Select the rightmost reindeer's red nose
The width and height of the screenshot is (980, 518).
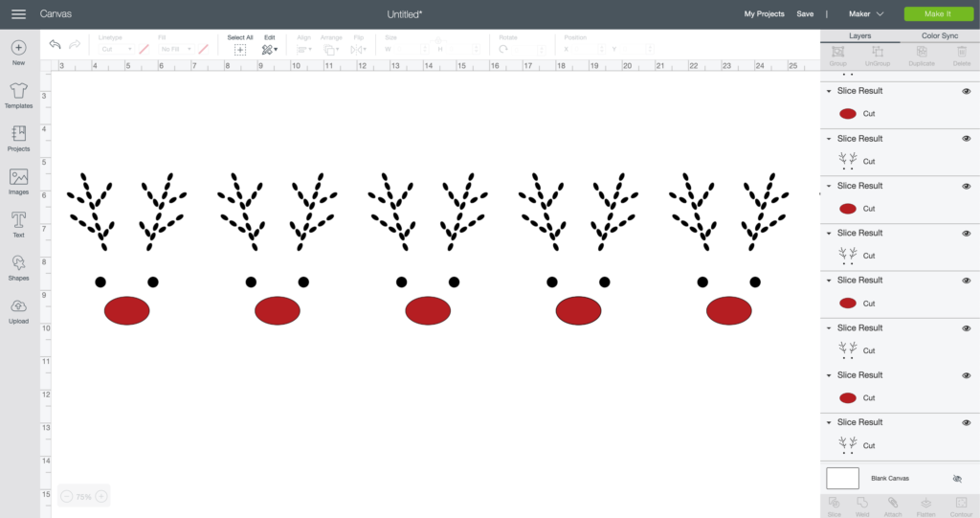point(728,311)
